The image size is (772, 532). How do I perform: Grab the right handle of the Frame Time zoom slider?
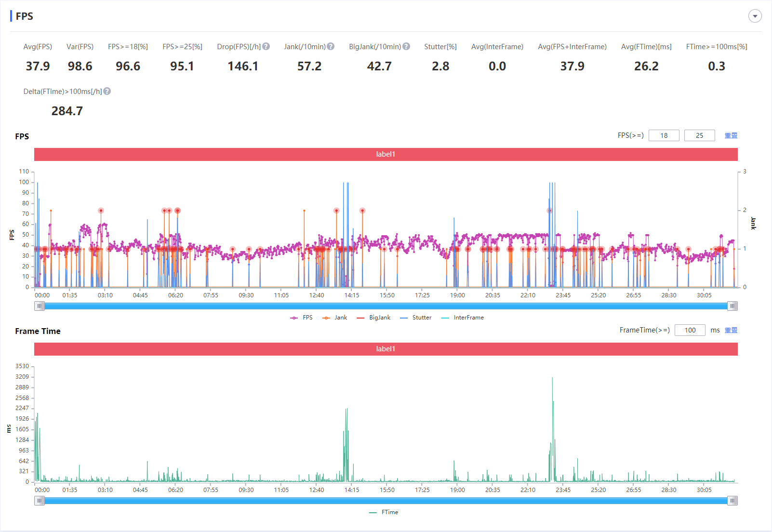[x=732, y=501]
